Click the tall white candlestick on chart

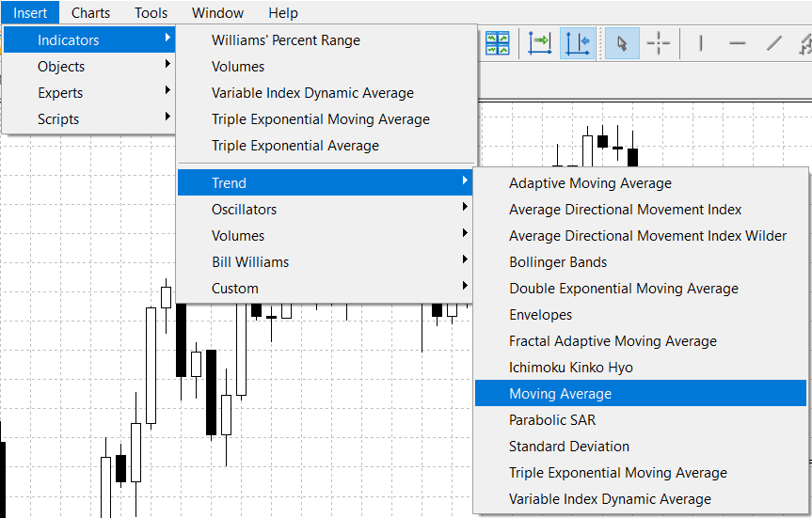(151, 365)
